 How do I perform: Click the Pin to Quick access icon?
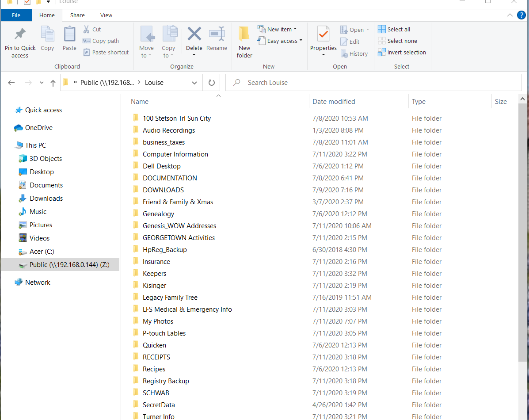point(20,34)
